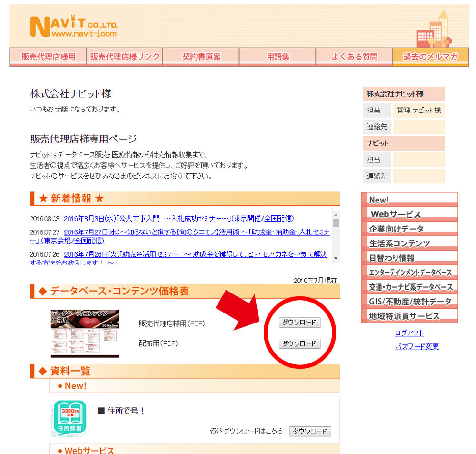The width and height of the screenshot is (476, 454).
Task: Open the データベース・コンテンツ価格表 thumbnail
Action: [85, 333]
